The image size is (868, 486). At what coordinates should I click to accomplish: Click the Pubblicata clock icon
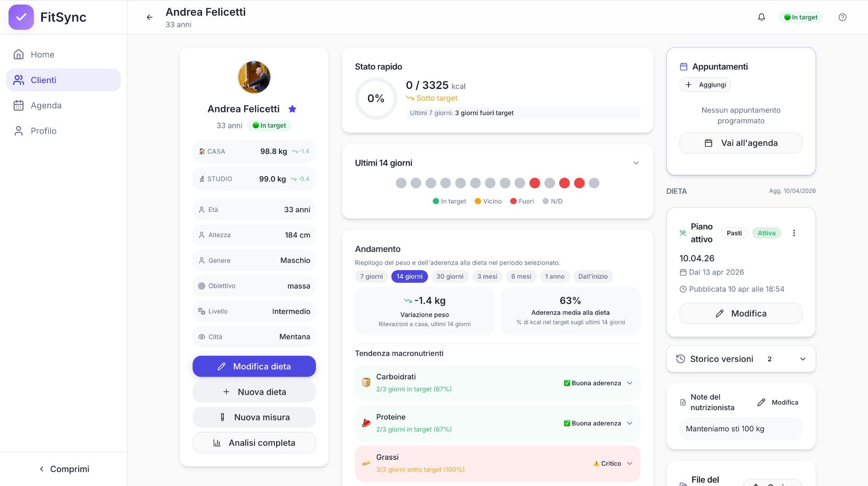(x=683, y=289)
